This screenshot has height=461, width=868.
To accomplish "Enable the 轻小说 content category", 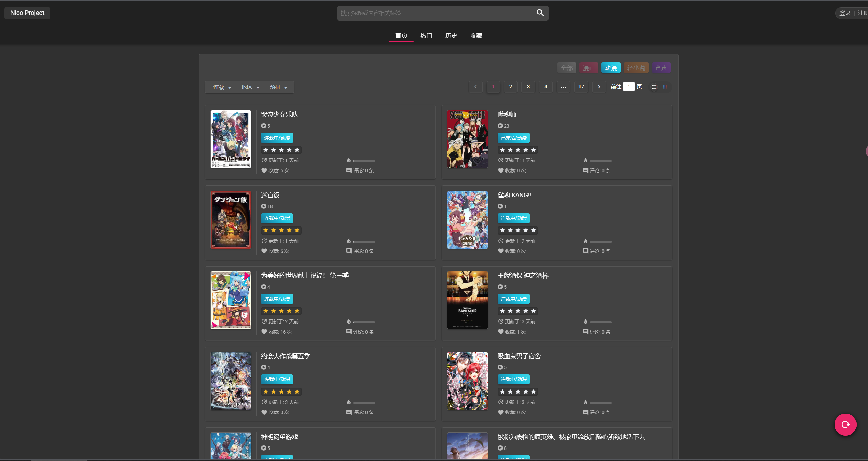I will coord(637,68).
